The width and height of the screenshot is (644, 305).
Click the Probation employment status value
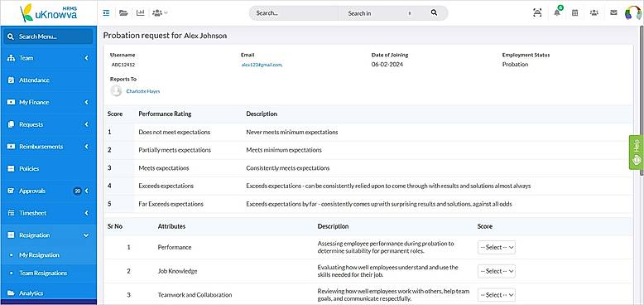pos(515,65)
